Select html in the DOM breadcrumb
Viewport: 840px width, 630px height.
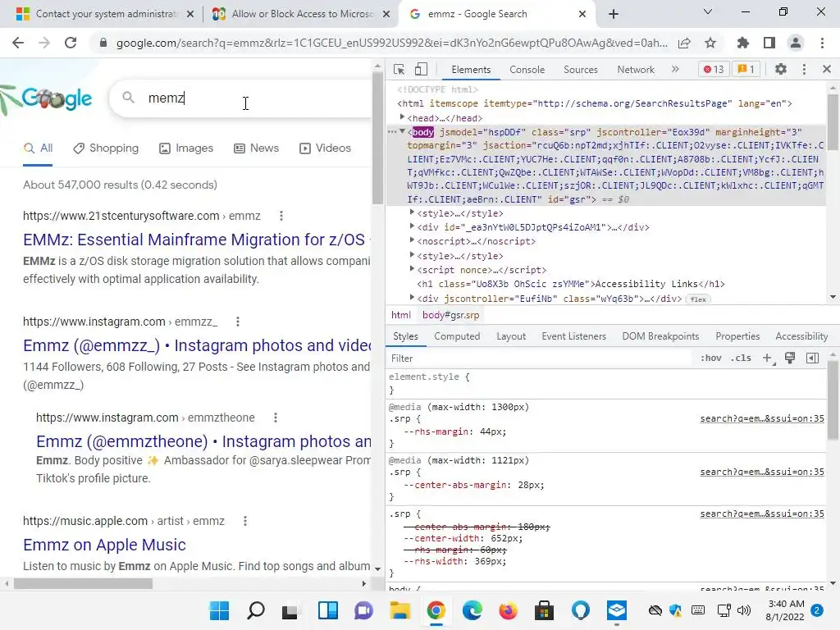click(x=400, y=315)
